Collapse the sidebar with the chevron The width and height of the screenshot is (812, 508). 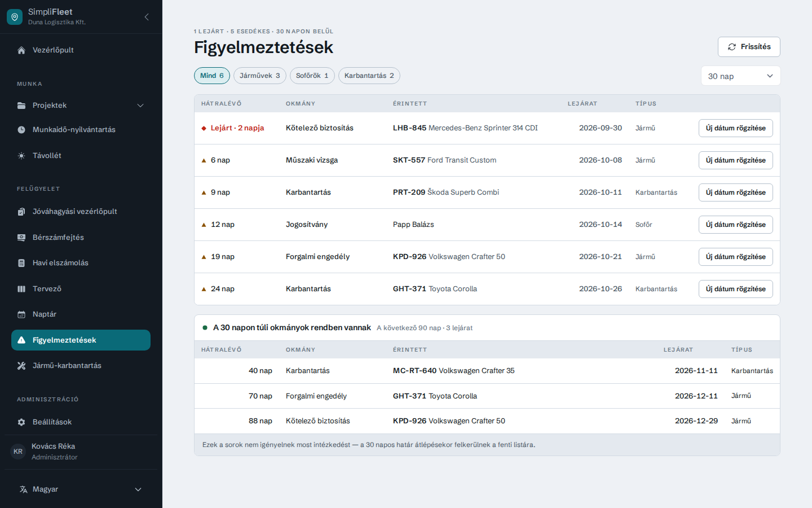[x=147, y=17]
